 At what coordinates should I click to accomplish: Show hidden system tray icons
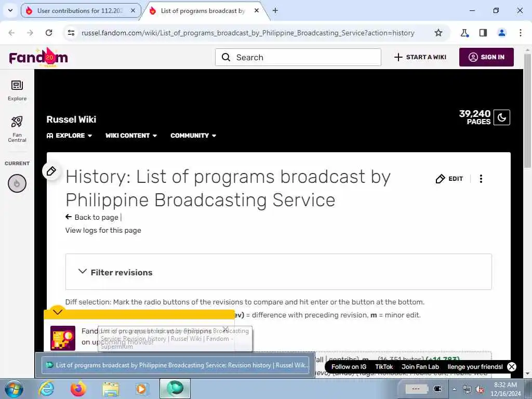(x=454, y=390)
